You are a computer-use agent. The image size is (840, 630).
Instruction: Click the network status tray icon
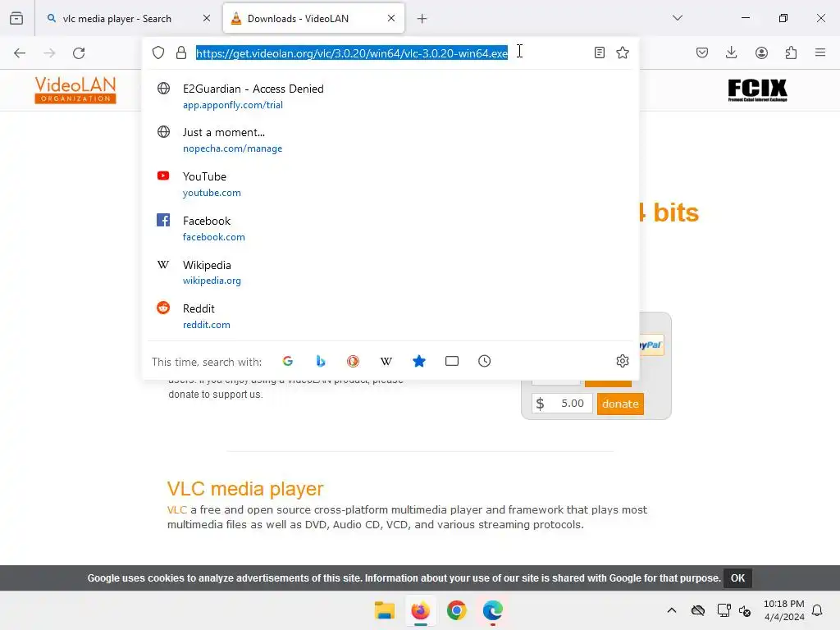click(724, 610)
